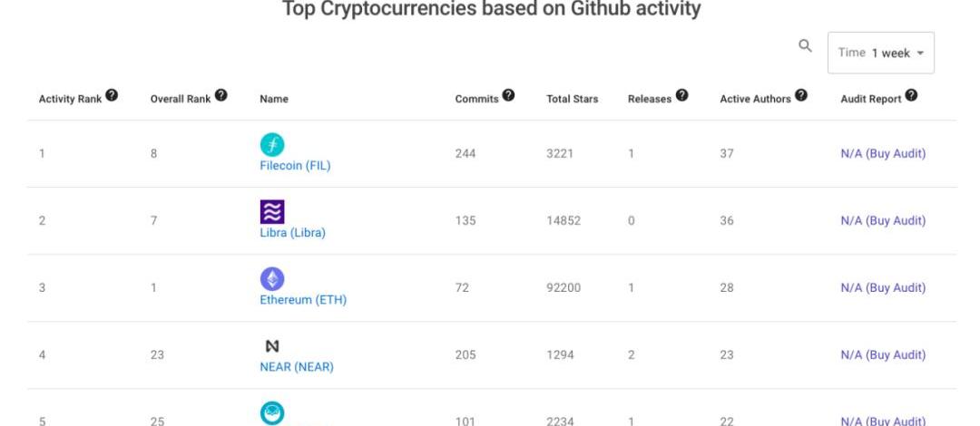980x426 pixels.
Task: Click the Filecoin logo icon
Action: coord(271,144)
